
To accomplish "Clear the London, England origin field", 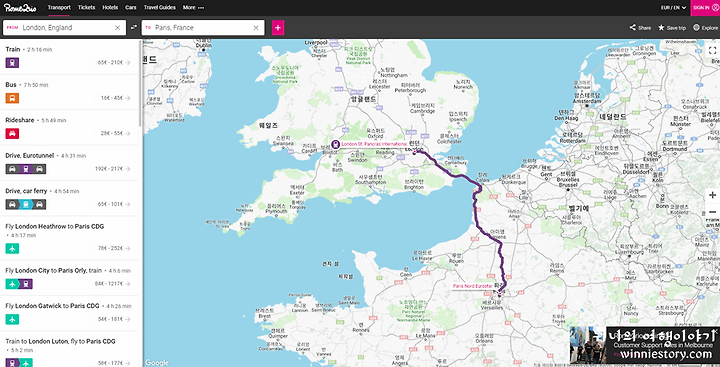I will tap(118, 28).
